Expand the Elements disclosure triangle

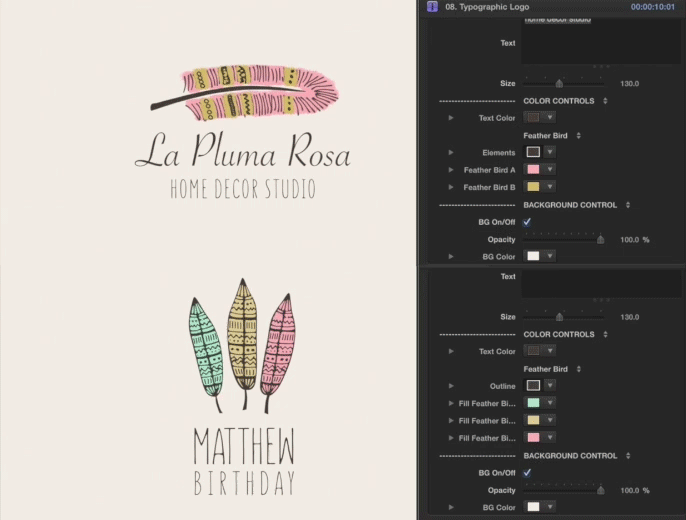tap(451, 152)
